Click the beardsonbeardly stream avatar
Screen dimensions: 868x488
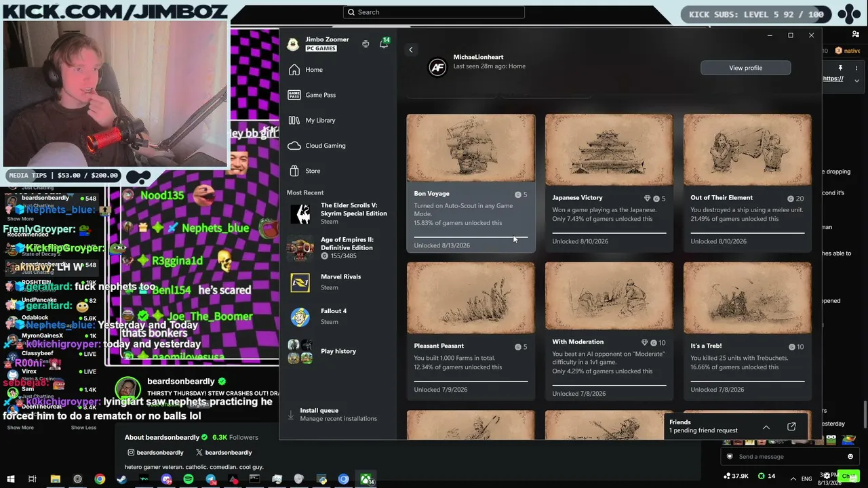click(128, 390)
